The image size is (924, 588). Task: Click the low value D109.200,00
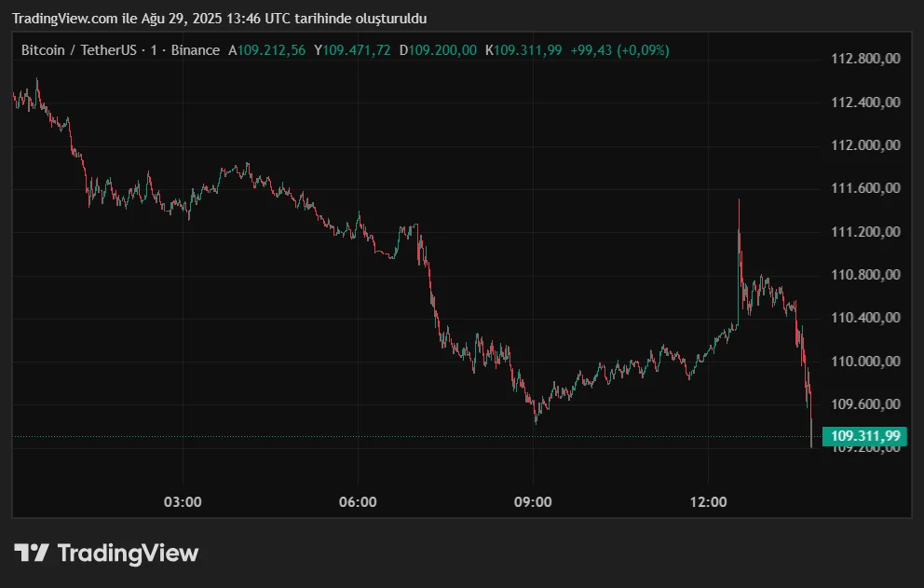[x=438, y=50]
